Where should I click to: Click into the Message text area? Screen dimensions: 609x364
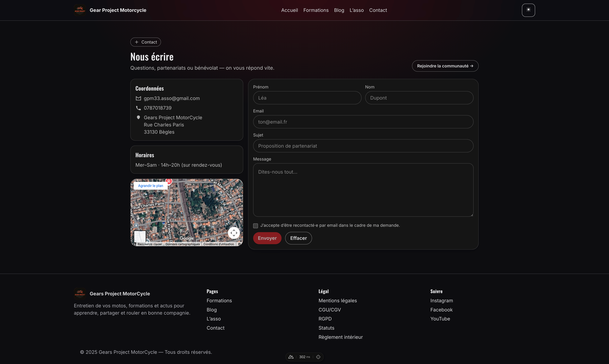pos(363,190)
